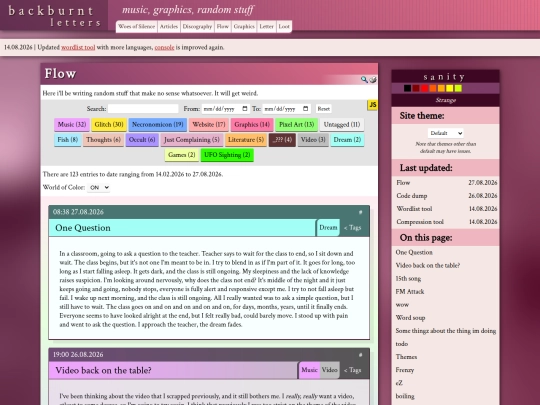Jump to Frenzy sidebar link
The height and width of the screenshot is (405, 540).
pos(405,370)
